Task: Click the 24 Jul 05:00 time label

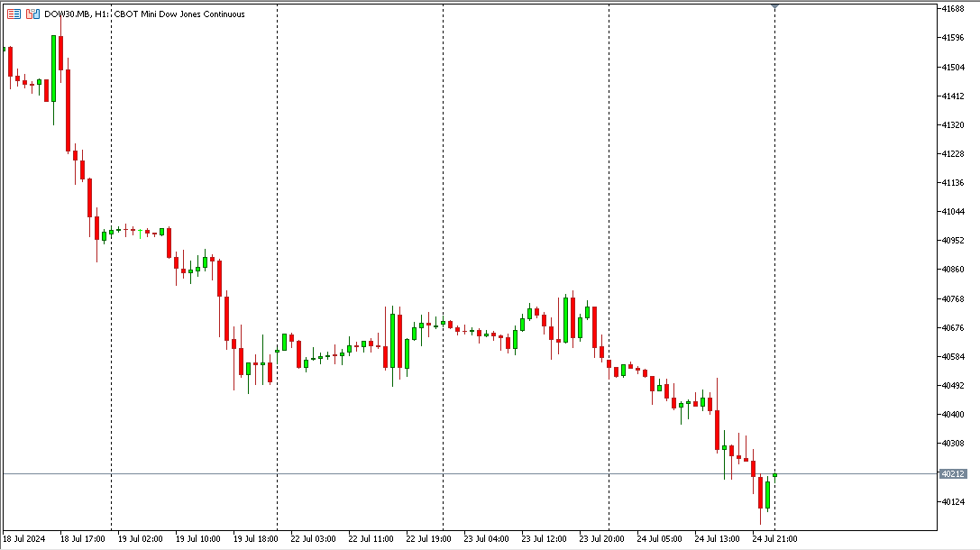Action: [659, 539]
